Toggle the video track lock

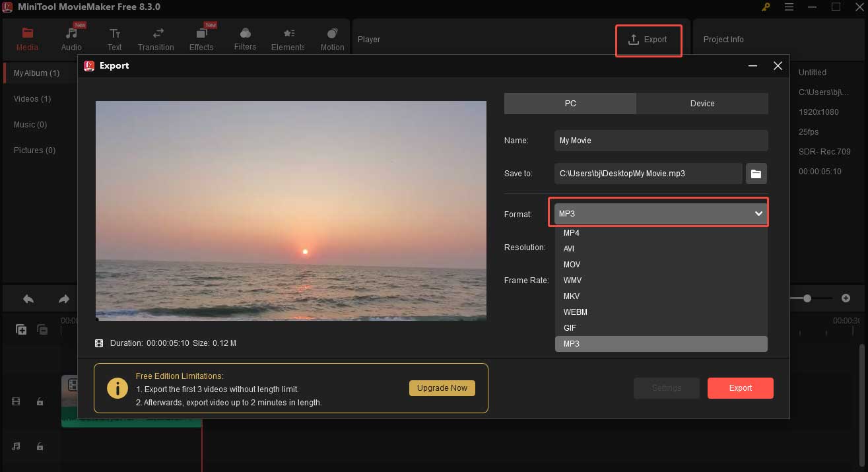pyautogui.click(x=40, y=401)
